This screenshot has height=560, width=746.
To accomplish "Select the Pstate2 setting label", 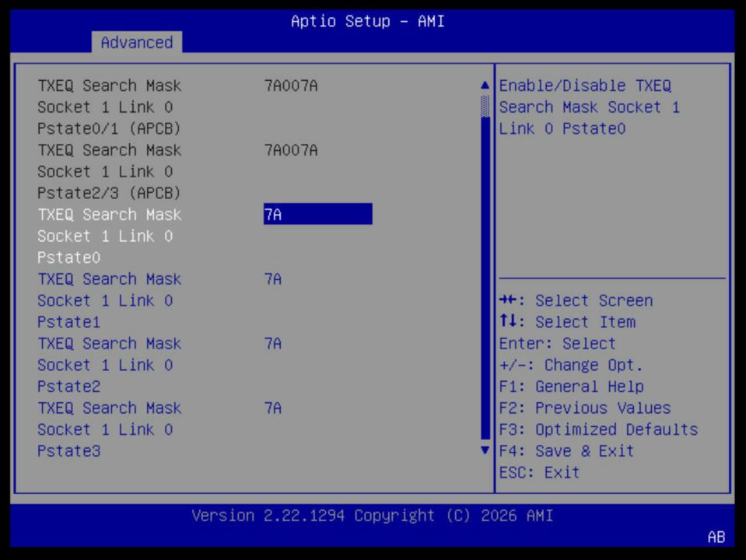I will [x=110, y=365].
